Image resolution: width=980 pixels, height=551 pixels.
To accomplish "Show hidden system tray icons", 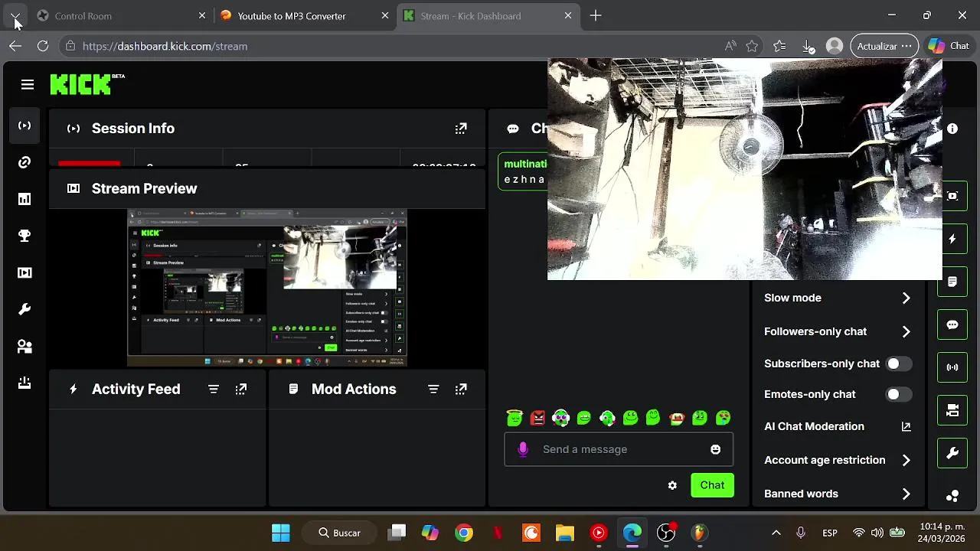I will coord(776,533).
